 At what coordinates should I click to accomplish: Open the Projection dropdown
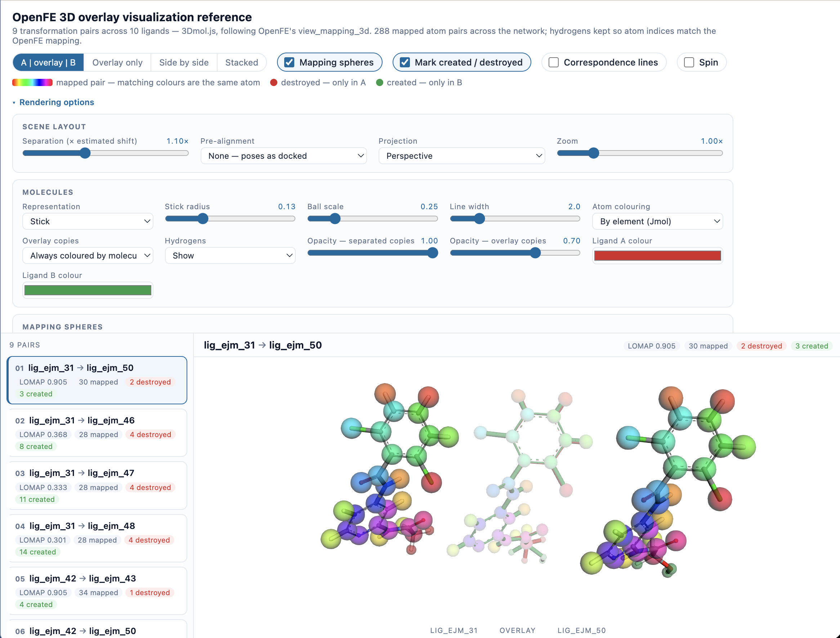pos(461,156)
